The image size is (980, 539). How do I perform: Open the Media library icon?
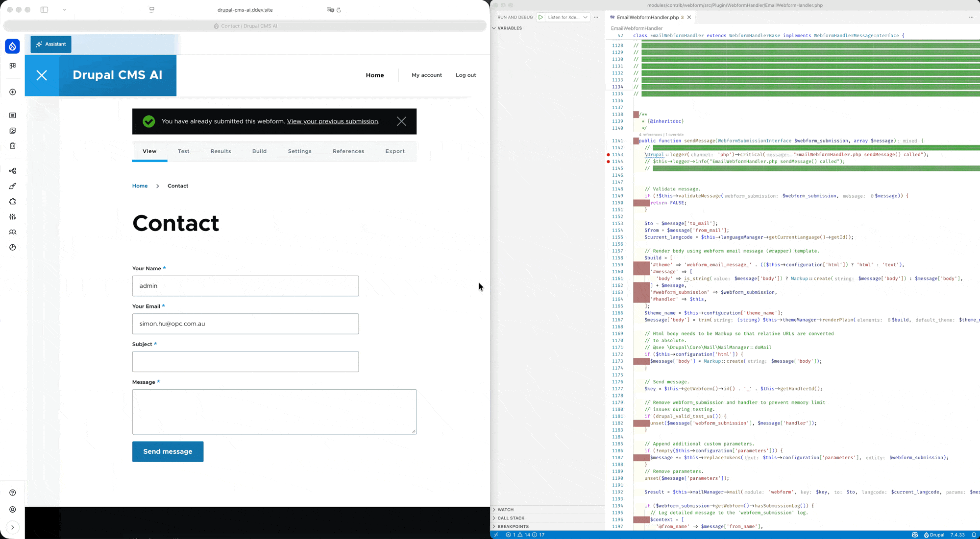(12, 131)
